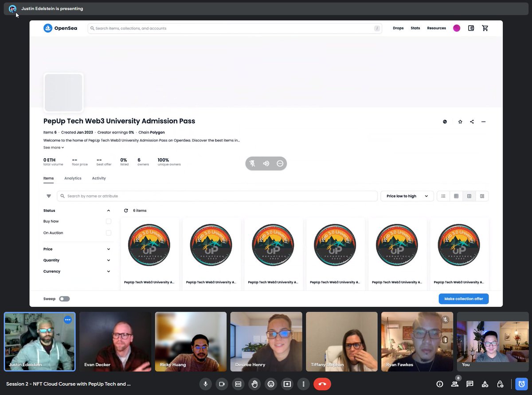Screen dimensions: 532x395
Task: Click the OpenSea top search field
Action: click(235, 28)
